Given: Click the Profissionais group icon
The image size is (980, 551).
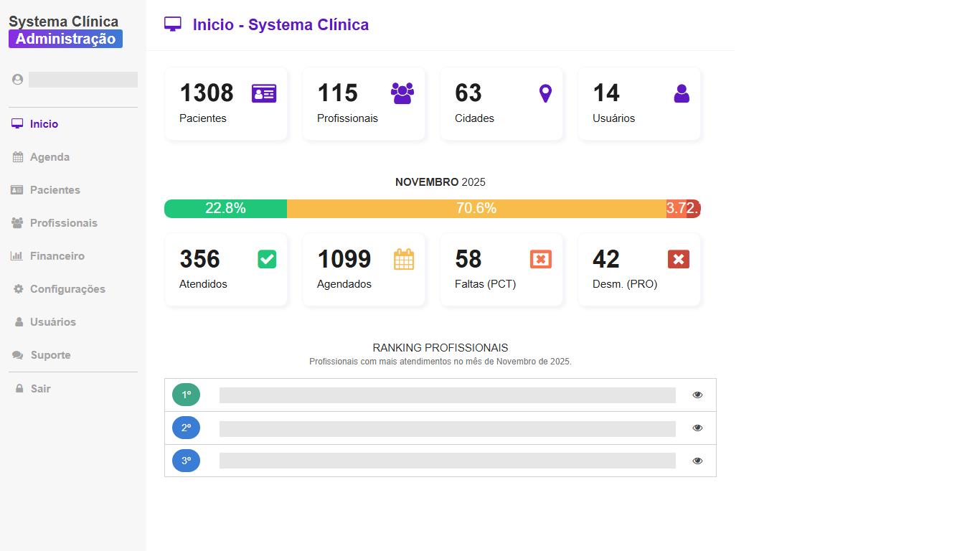Looking at the screenshot, I should (x=402, y=93).
